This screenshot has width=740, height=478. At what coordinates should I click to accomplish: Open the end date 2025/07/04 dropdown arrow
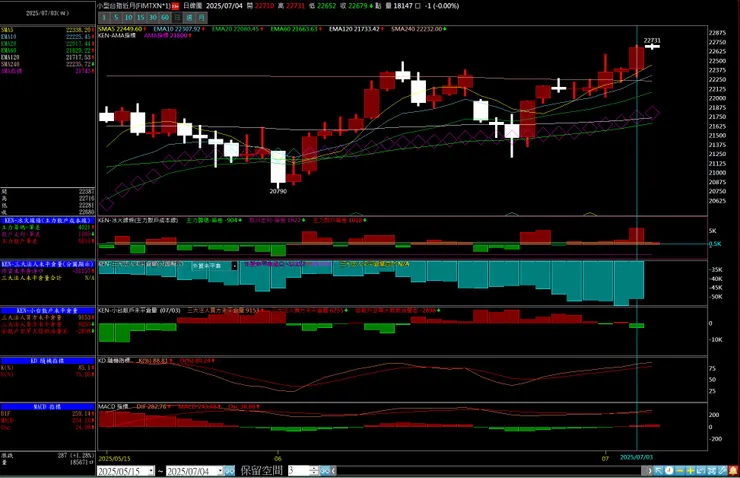coord(220,471)
